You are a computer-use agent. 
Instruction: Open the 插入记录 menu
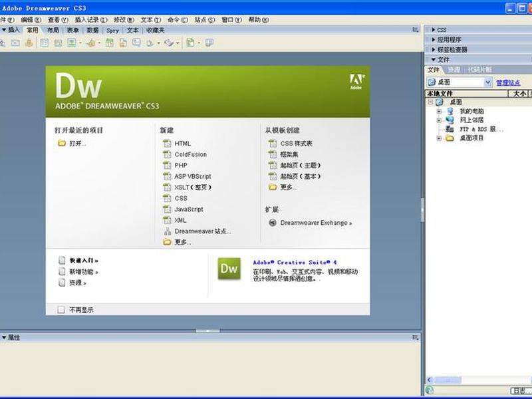[x=91, y=20]
